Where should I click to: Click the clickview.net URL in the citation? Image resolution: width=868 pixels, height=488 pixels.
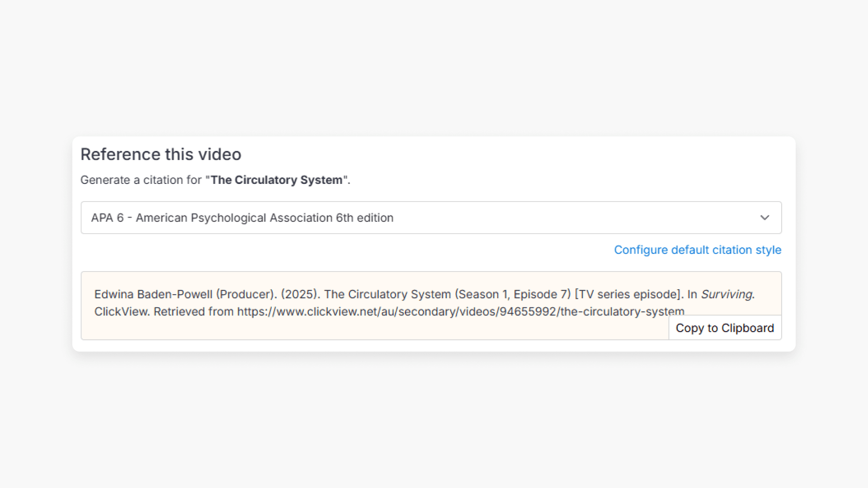tap(461, 311)
